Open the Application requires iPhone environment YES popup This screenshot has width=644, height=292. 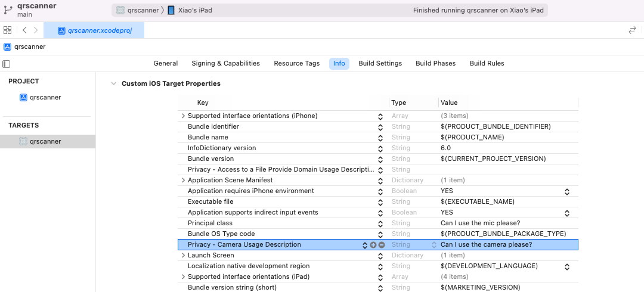click(566, 191)
